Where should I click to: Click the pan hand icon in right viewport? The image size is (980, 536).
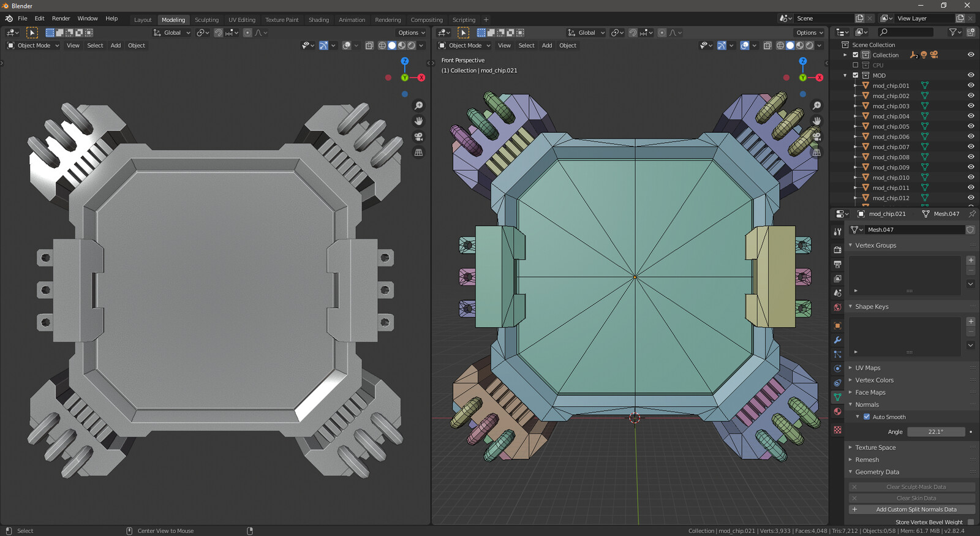(x=816, y=121)
